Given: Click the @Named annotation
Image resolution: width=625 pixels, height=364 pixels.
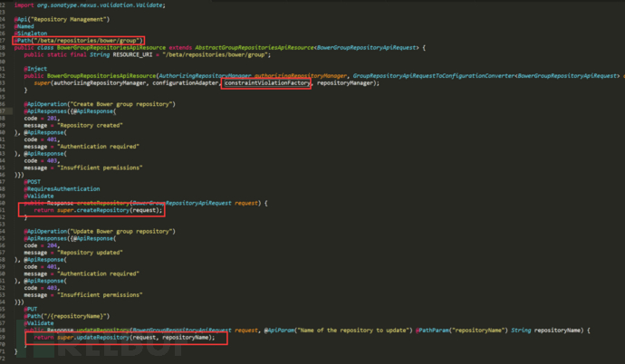Looking at the screenshot, I should 24,26.
